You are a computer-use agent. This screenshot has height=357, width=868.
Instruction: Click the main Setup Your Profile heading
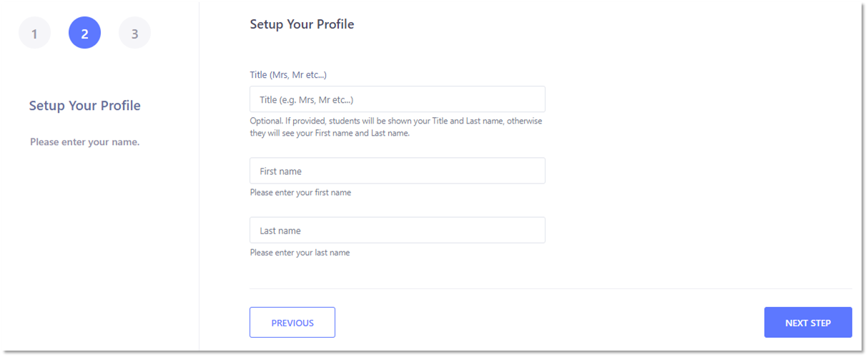[302, 24]
